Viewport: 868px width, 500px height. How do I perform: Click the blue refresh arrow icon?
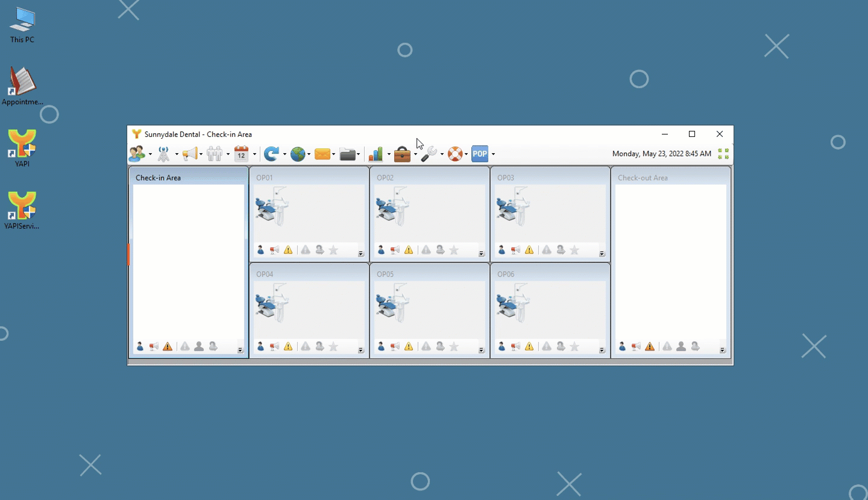coord(271,154)
